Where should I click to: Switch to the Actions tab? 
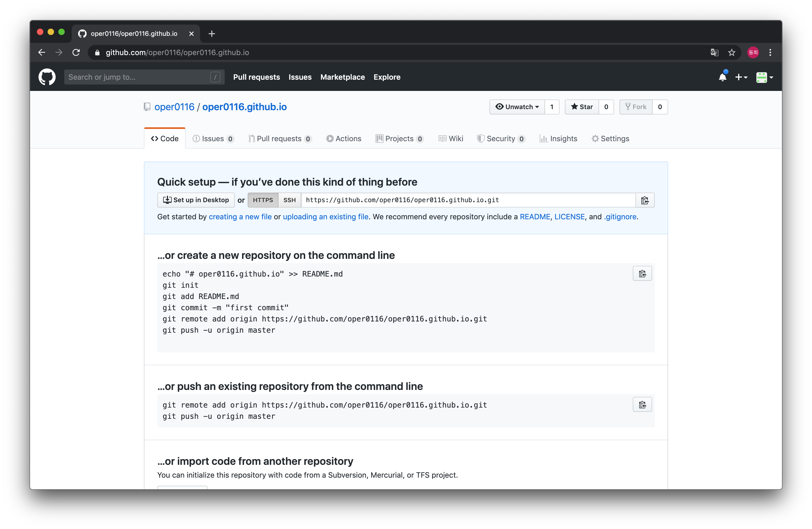point(344,139)
